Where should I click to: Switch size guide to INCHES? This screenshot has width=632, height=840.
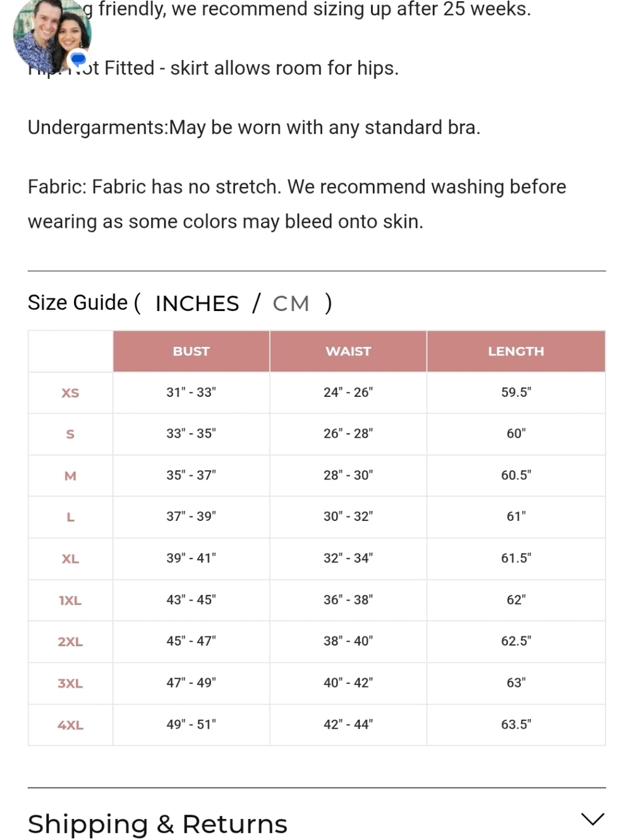197,303
